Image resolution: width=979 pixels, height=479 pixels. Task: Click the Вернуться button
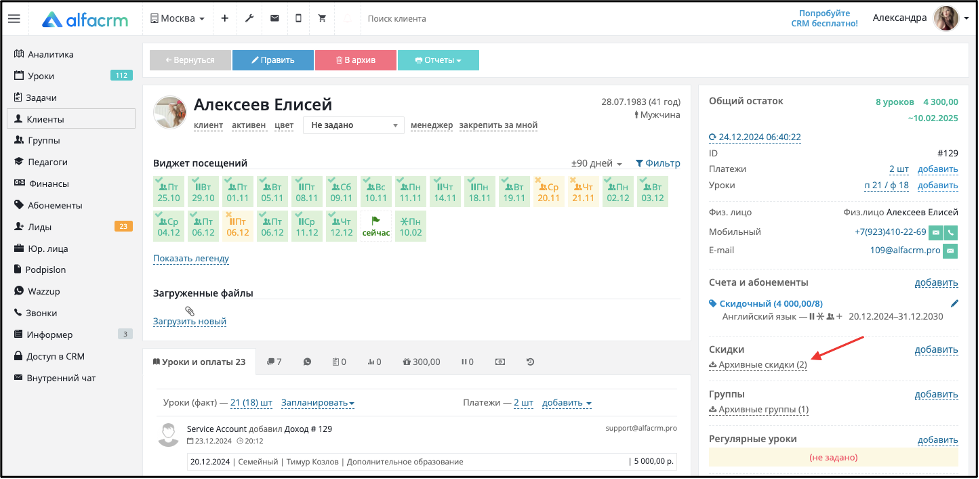(190, 60)
